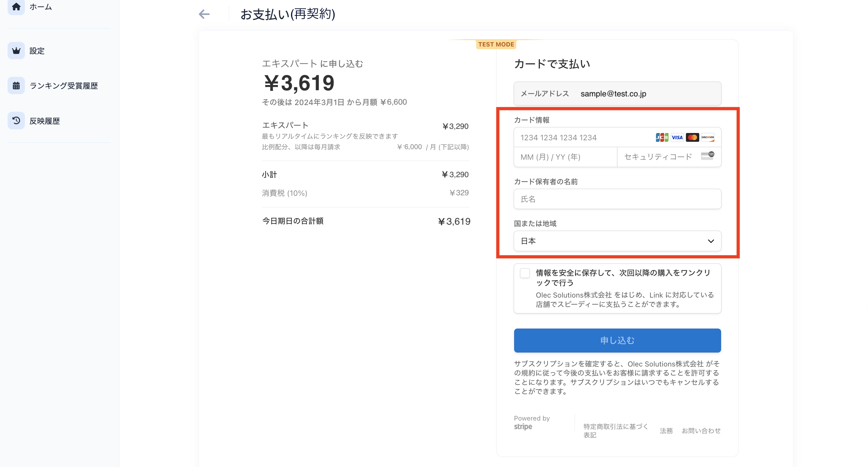Click the Powered by text
This screenshot has height=467, width=868.
pyautogui.click(x=532, y=418)
